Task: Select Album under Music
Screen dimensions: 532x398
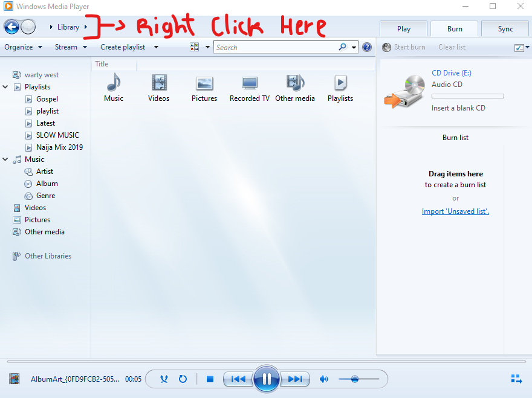Action: coord(47,184)
